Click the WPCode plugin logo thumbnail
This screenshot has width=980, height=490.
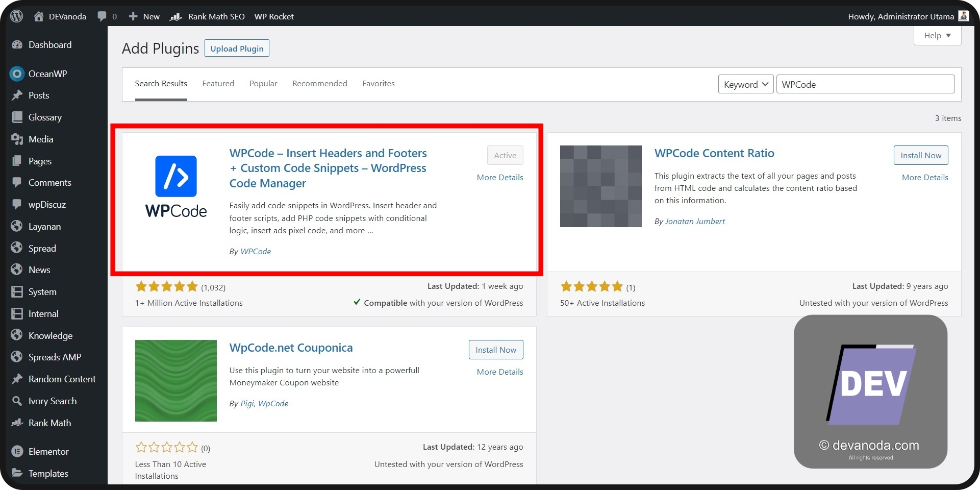[x=176, y=187]
